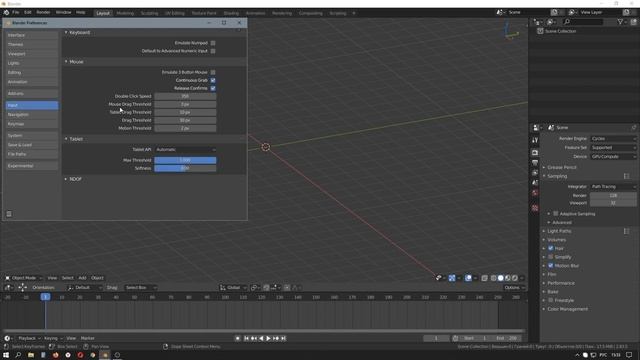Open the Window menu
Viewport: 640px width, 360px height.
(x=63, y=13)
